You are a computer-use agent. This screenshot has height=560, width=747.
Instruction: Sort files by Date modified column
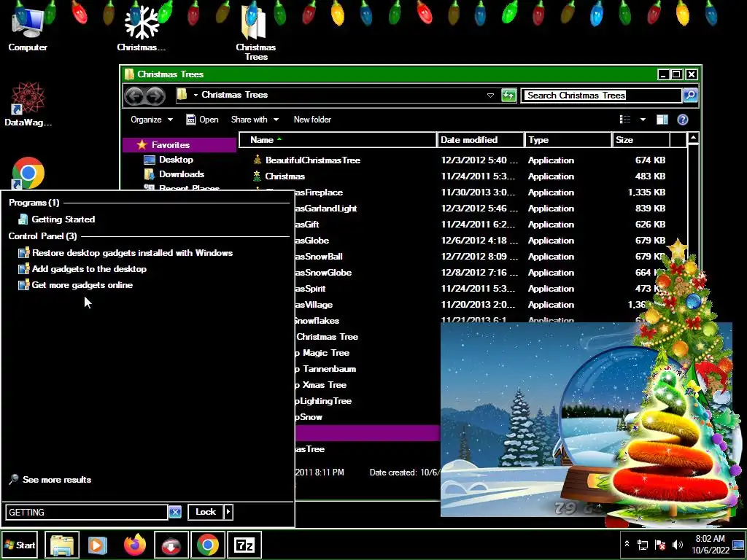[481, 139]
